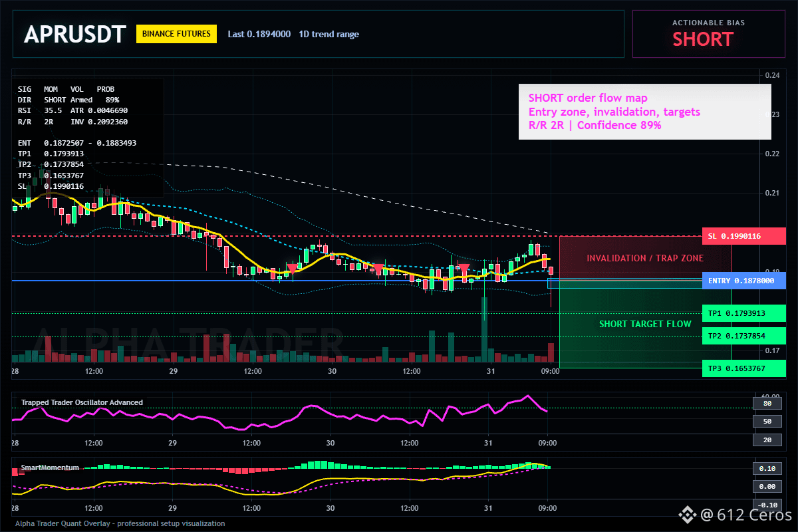Select the TP1 0.1793913 green price tag
The image size is (798, 532).
click(x=743, y=313)
